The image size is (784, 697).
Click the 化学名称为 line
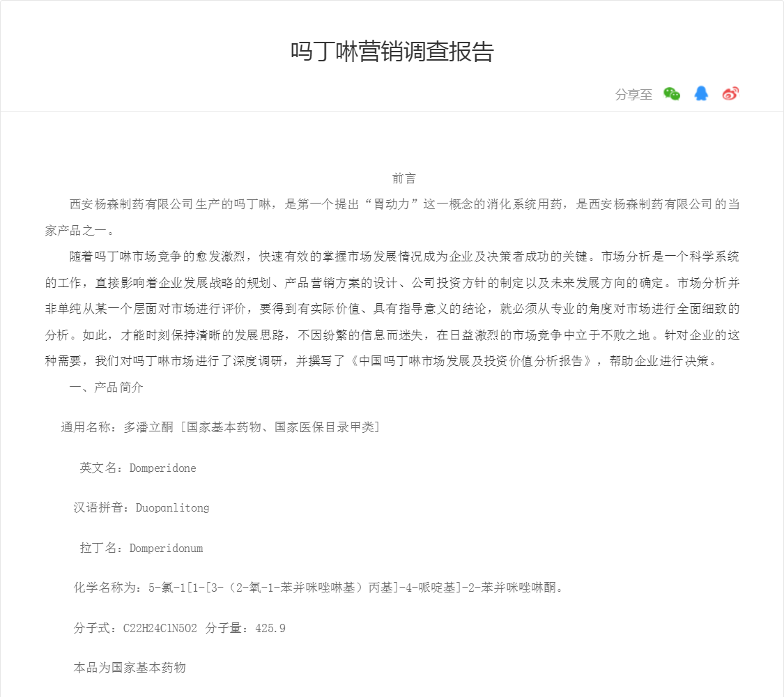(x=318, y=588)
